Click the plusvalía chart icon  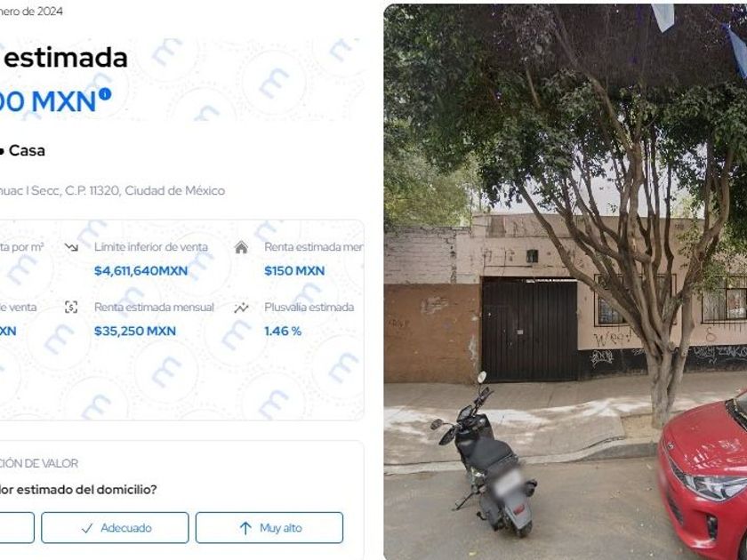click(x=241, y=308)
